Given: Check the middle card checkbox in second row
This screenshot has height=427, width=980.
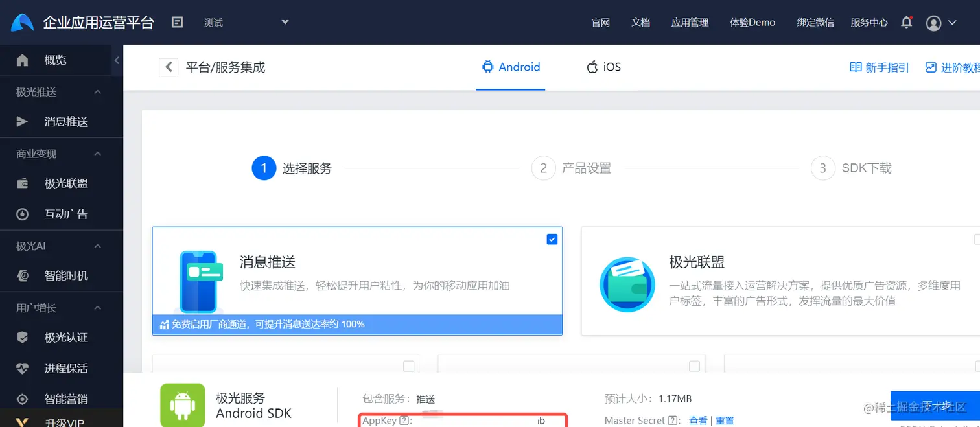Looking at the screenshot, I should pos(694,366).
